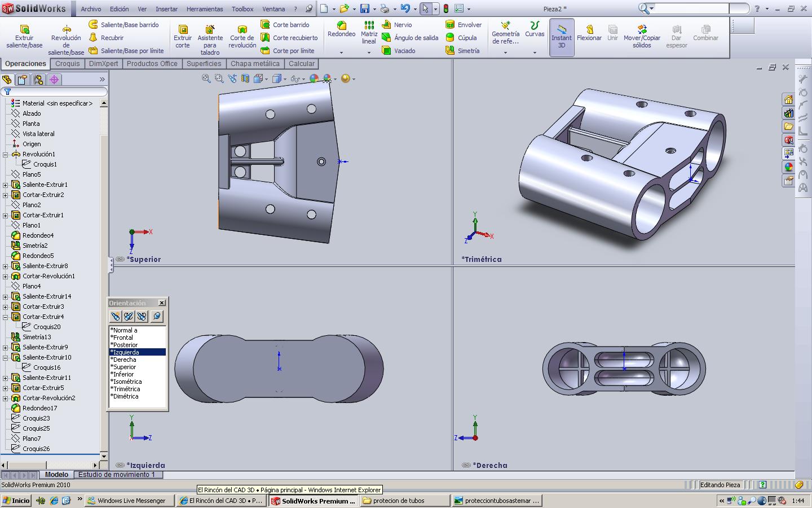
Task: Select the Ángulo de salida tool
Action: (x=410, y=38)
